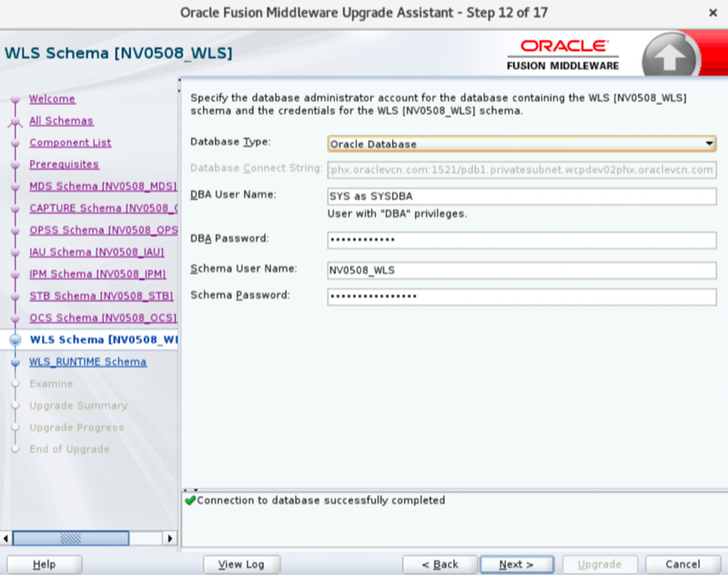Open MDS Schema [NV0508_MDS] step
The width and height of the screenshot is (728, 575).
(x=103, y=187)
